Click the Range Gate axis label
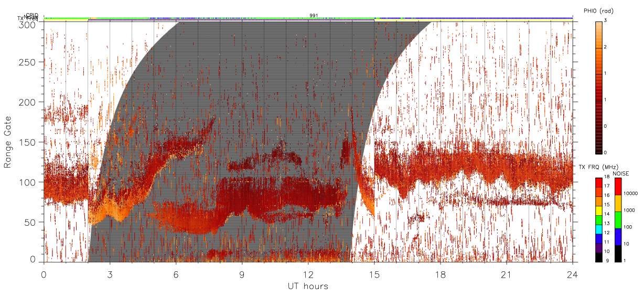The height and width of the screenshot is (297, 644). tap(8, 141)
